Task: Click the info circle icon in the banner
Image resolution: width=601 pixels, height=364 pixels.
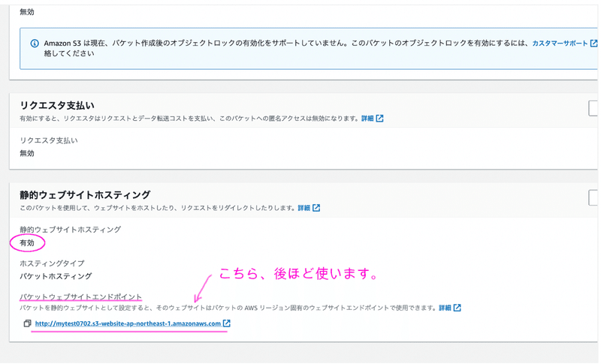Action: click(35, 44)
